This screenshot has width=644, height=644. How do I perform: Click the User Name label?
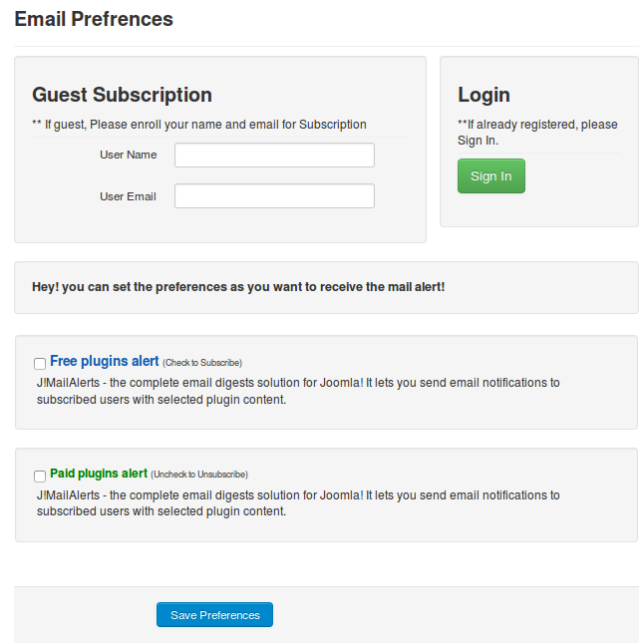129,156
